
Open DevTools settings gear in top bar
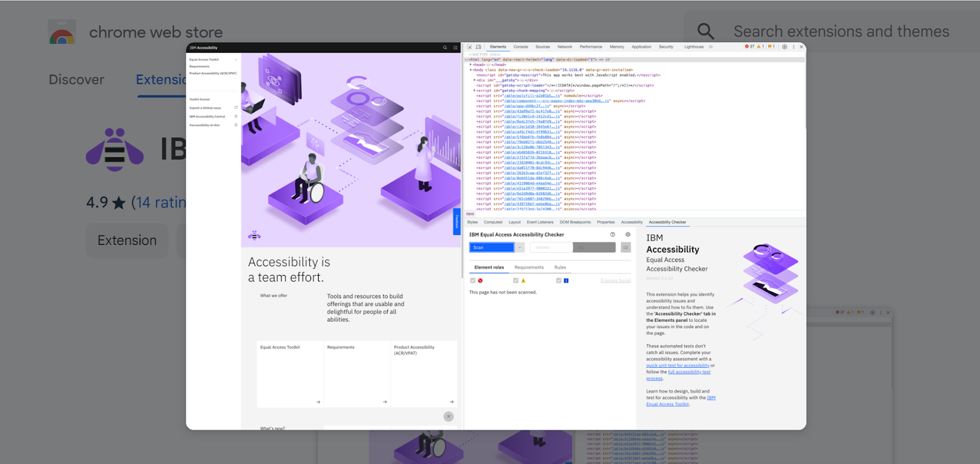click(x=785, y=47)
